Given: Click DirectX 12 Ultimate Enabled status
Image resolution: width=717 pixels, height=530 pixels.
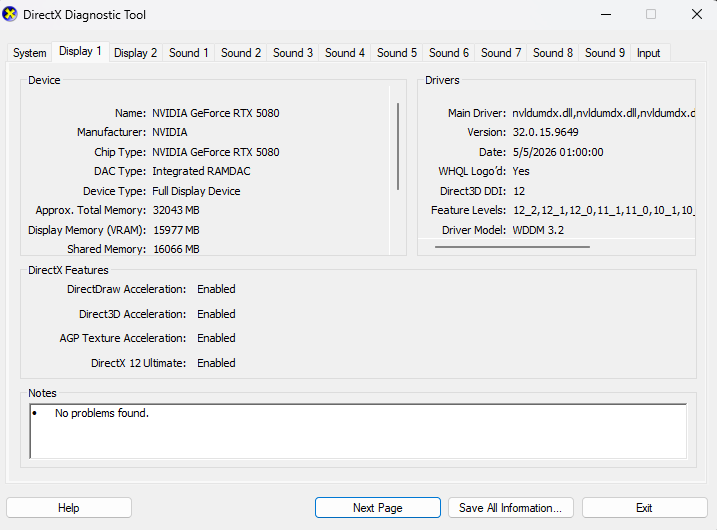Looking at the screenshot, I should (x=216, y=363).
